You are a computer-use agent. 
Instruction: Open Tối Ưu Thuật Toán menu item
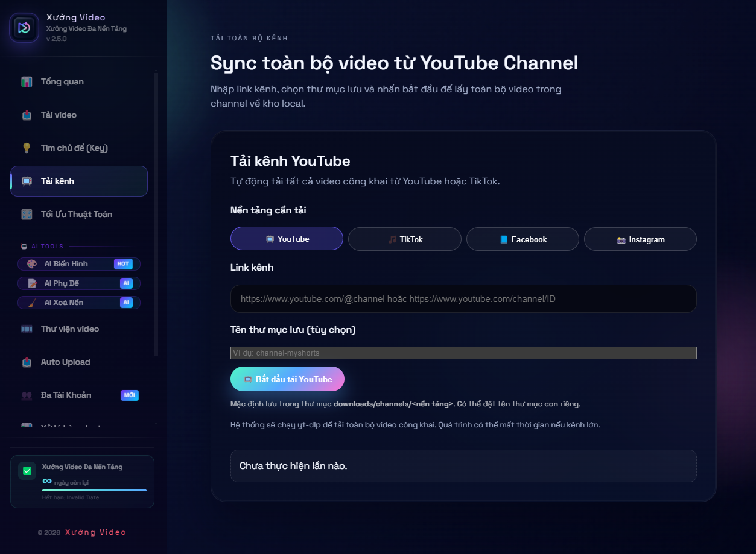tap(79, 215)
